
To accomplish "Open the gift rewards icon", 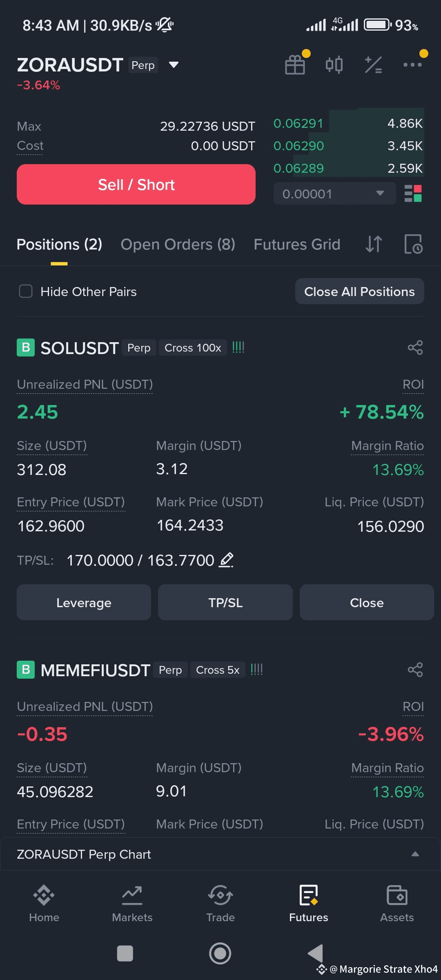I will pyautogui.click(x=295, y=65).
